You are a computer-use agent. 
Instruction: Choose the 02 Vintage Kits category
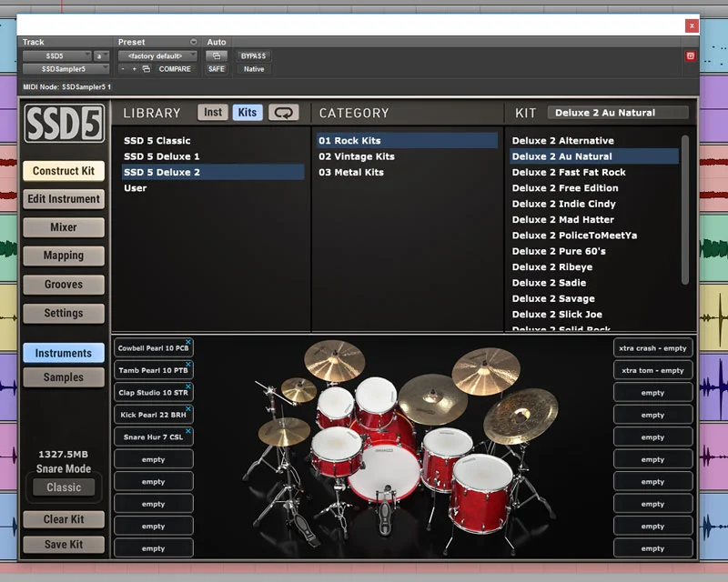point(407,156)
